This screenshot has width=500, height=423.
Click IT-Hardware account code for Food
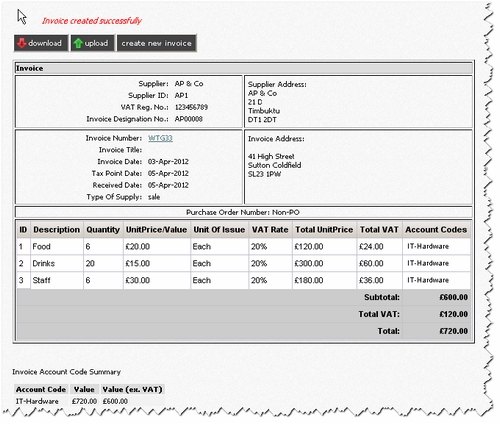pos(428,246)
